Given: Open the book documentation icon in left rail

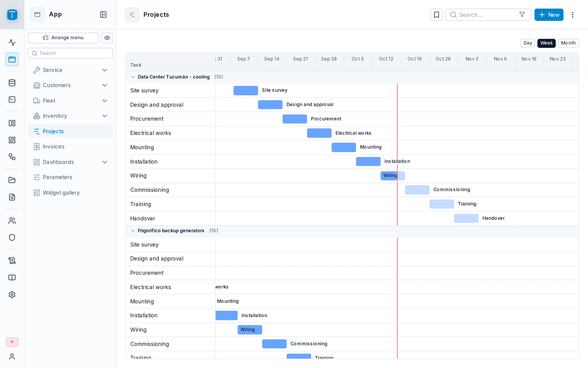Looking at the screenshot, I should 12,277.
